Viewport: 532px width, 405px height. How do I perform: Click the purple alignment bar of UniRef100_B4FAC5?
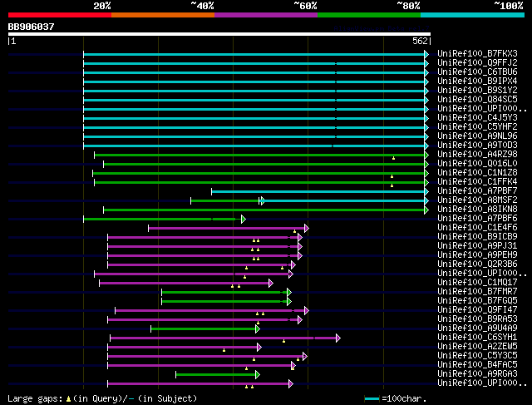point(199,366)
